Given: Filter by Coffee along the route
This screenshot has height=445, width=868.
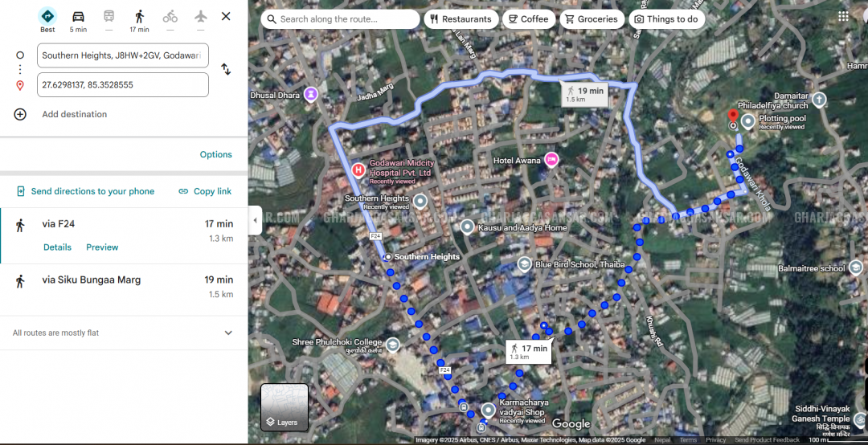Looking at the screenshot, I should point(527,19).
